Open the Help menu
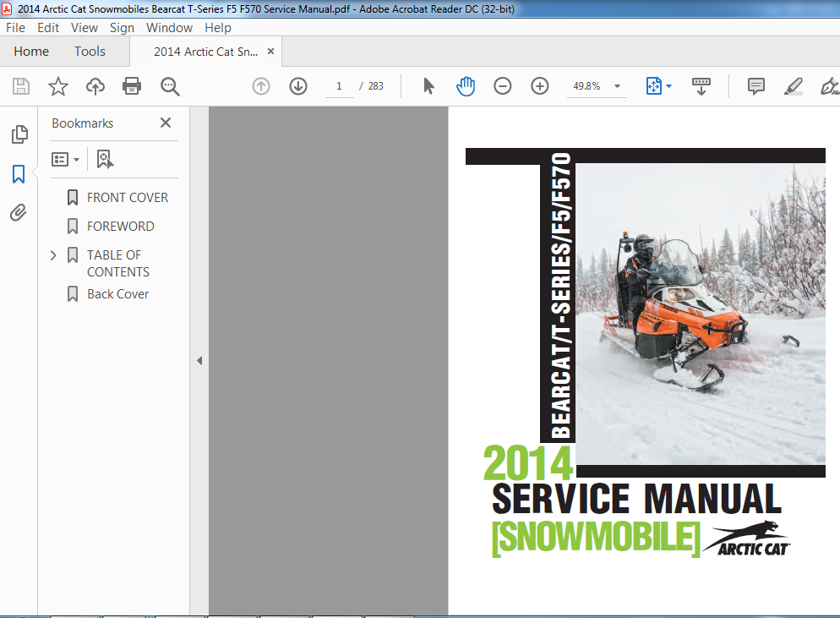The image size is (840, 618). 218,28
